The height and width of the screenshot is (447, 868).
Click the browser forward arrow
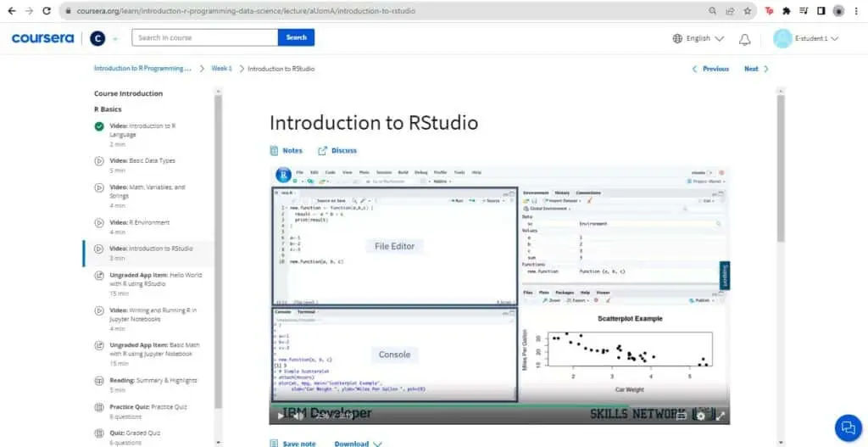[x=29, y=10]
